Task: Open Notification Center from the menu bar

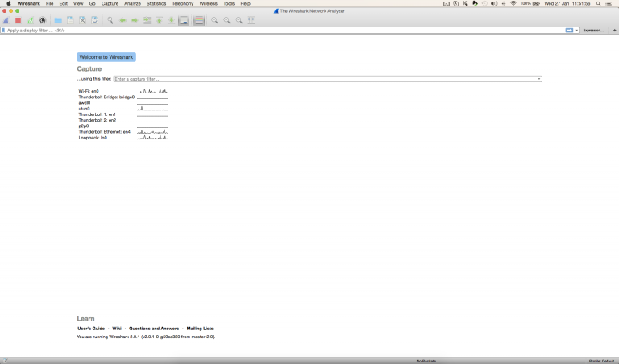Action: (x=609, y=3)
